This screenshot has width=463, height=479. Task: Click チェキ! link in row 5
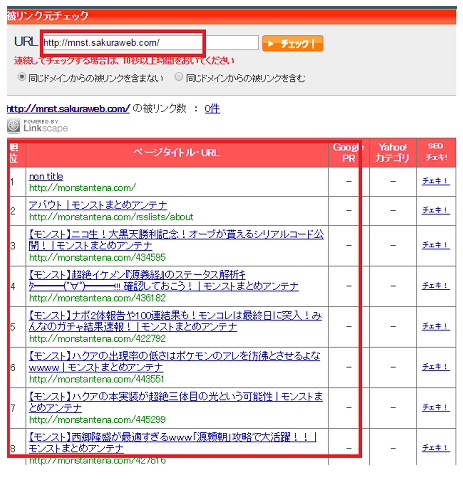click(x=436, y=326)
